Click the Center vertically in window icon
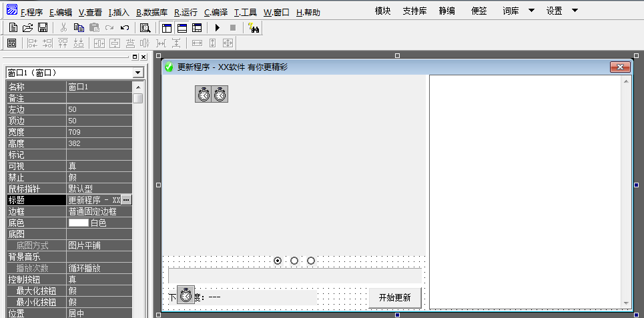The image size is (644, 318). (115, 43)
